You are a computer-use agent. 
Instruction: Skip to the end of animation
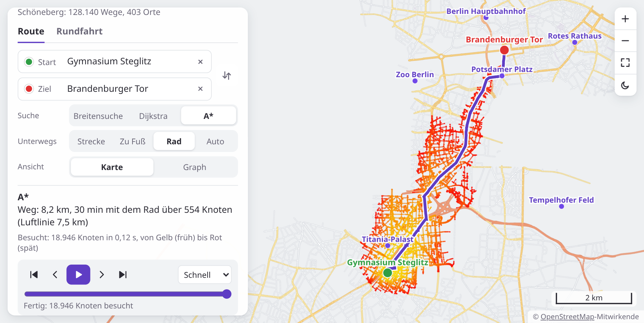pyautogui.click(x=123, y=275)
